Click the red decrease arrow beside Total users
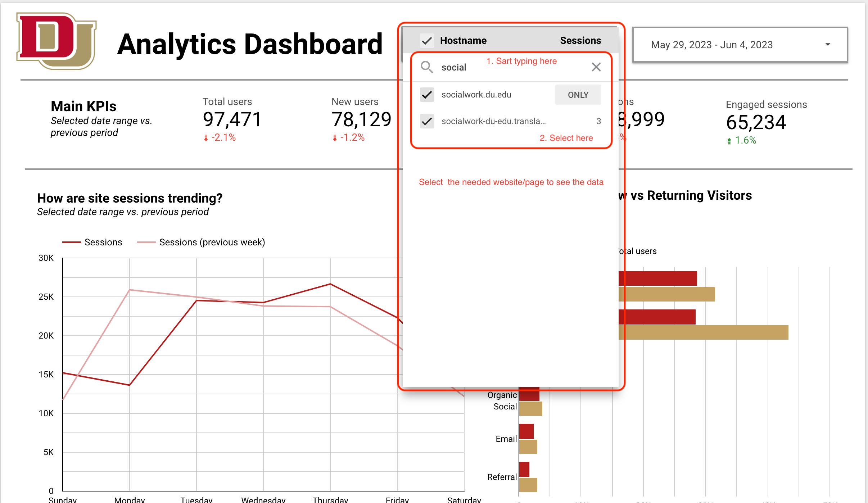 [x=205, y=137]
